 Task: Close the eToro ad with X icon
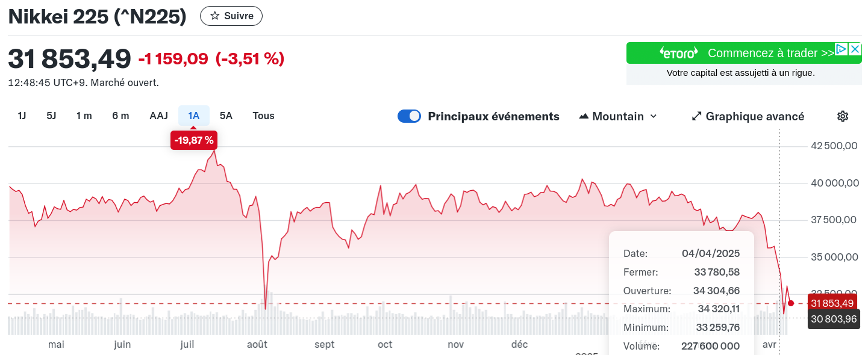[x=855, y=49]
